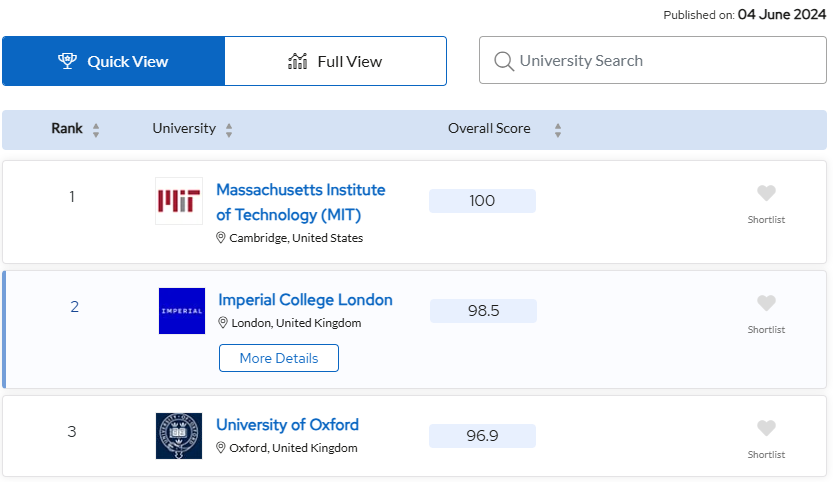Viewport: 833px width, 482px height.
Task: Click the Imperial College logo
Action: click(x=182, y=311)
